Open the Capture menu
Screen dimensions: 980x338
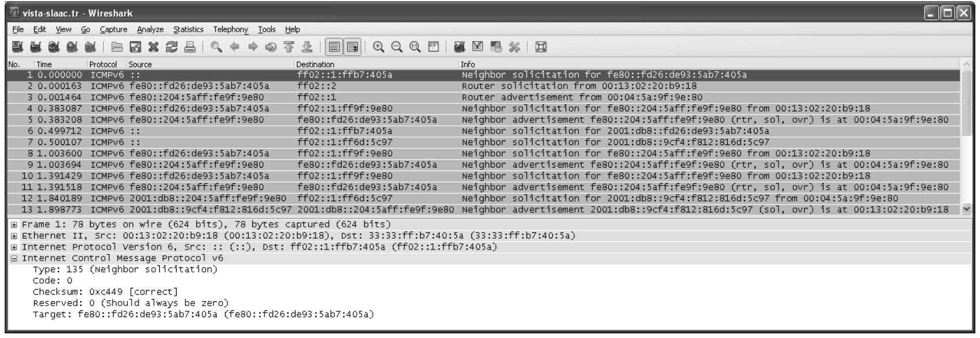pos(114,29)
